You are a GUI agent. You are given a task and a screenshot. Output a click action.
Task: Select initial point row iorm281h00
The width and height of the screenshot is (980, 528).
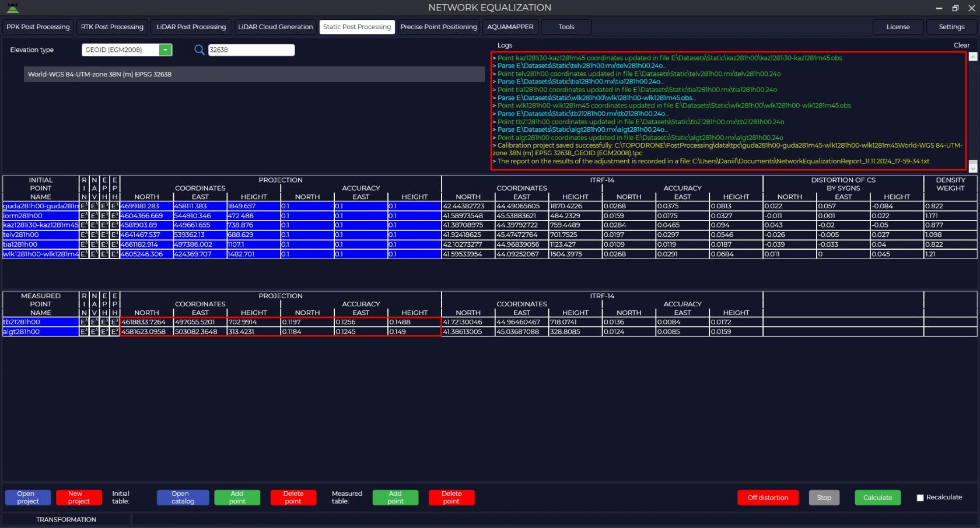coord(41,216)
